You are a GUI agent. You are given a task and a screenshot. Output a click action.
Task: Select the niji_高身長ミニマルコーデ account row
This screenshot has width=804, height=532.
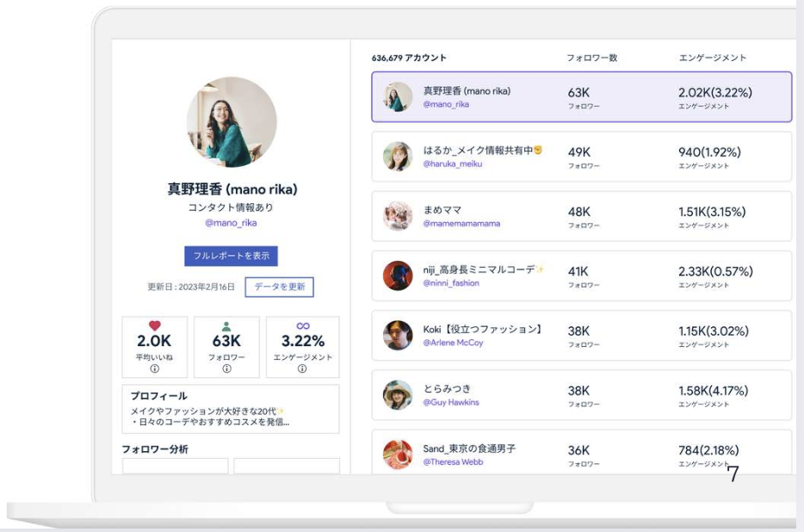click(x=581, y=275)
